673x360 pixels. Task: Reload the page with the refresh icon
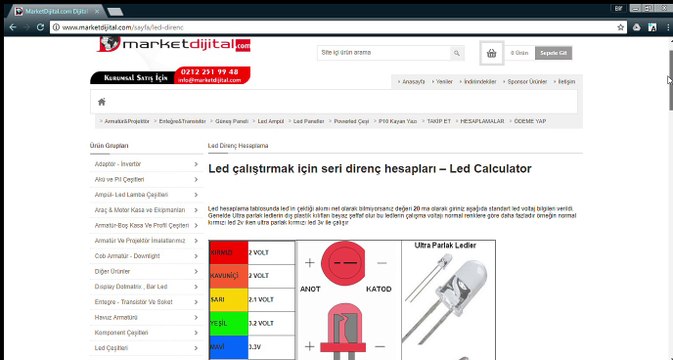coord(40,27)
